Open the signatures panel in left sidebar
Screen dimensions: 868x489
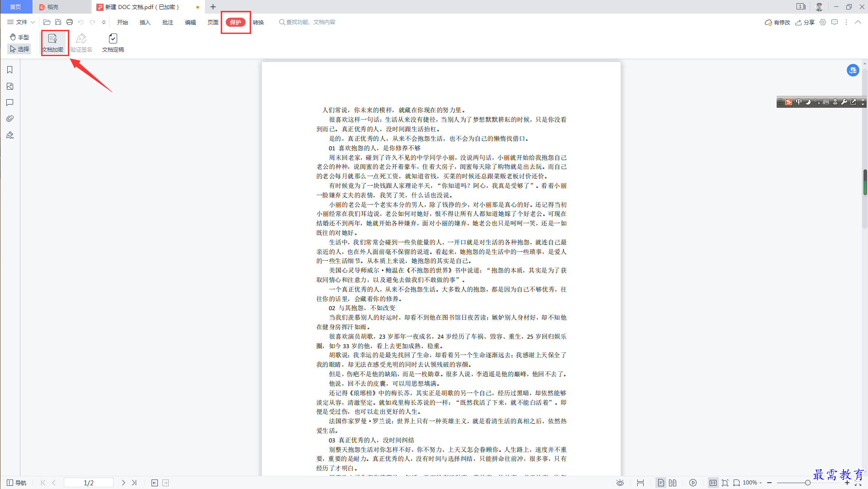click(x=9, y=135)
